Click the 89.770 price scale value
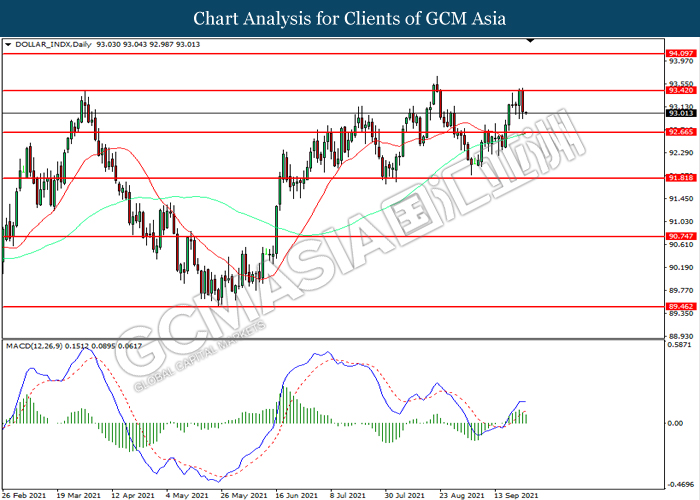The height and width of the screenshot is (500, 700). (x=681, y=291)
